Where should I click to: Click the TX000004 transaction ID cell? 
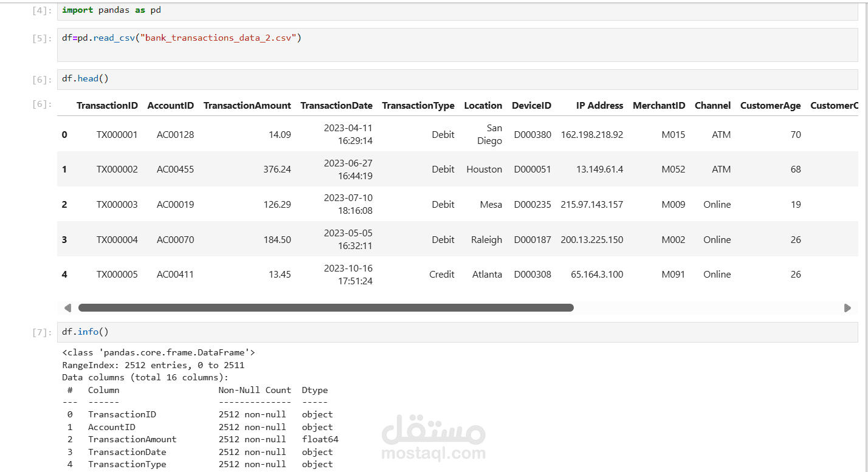coord(117,240)
